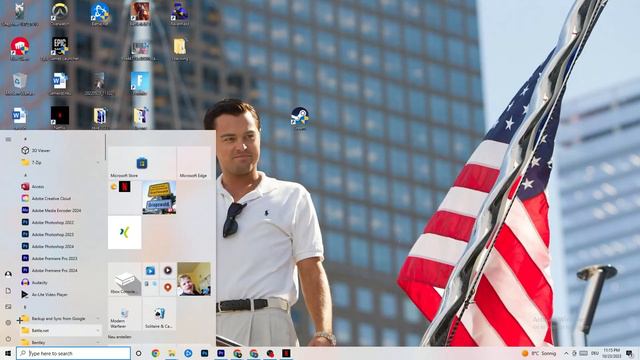This screenshot has height=360, width=640.
Task: Click the letter B header in app list
Action: pos(25,307)
